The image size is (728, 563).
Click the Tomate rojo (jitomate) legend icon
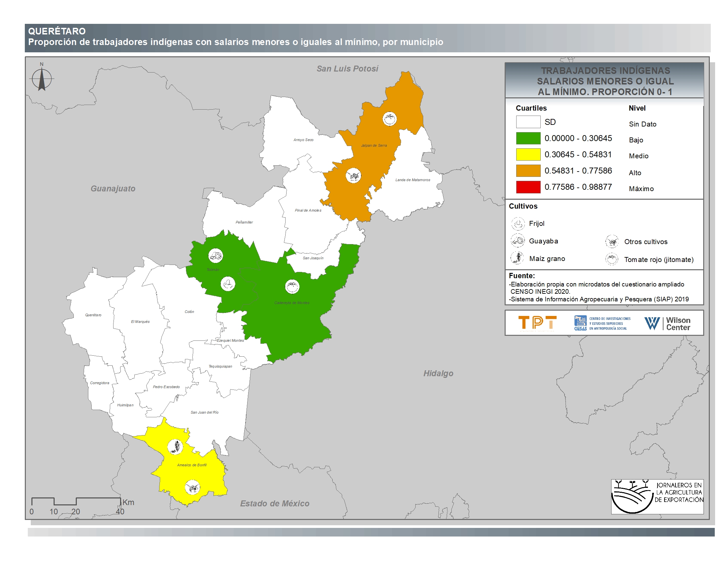click(612, 259)
